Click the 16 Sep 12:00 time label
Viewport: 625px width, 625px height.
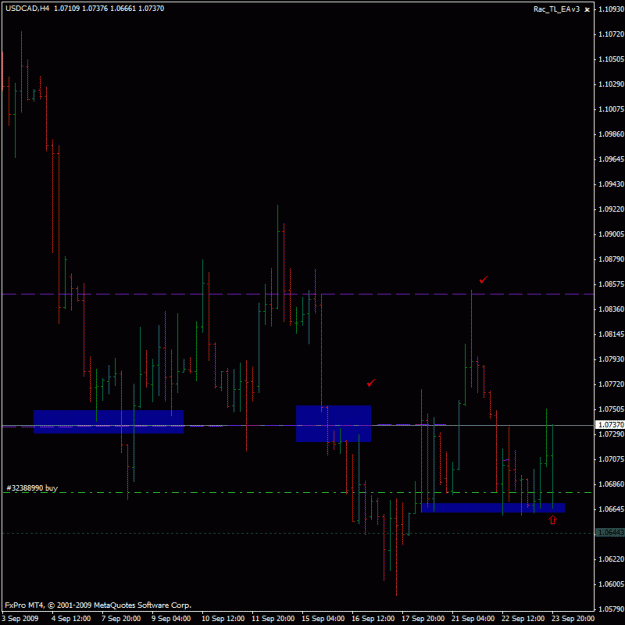(373, 619)
